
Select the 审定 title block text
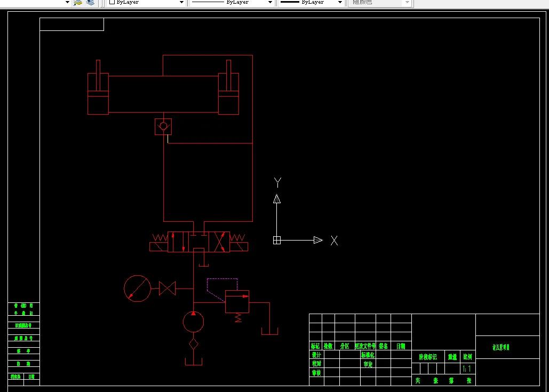(x=368, y=364)
